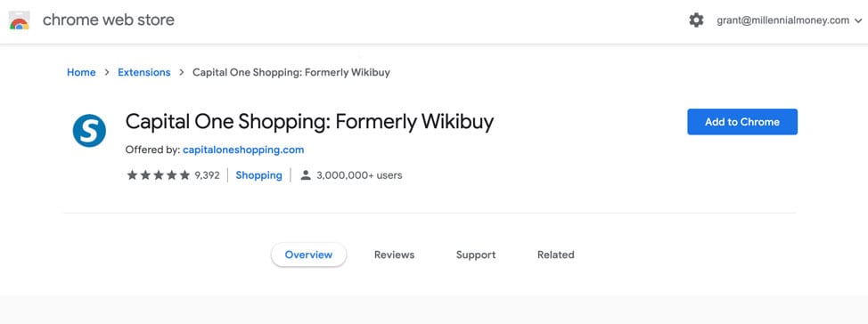Click the 9,392 ratings count
The image size is (868, 324).
(207, 175)
